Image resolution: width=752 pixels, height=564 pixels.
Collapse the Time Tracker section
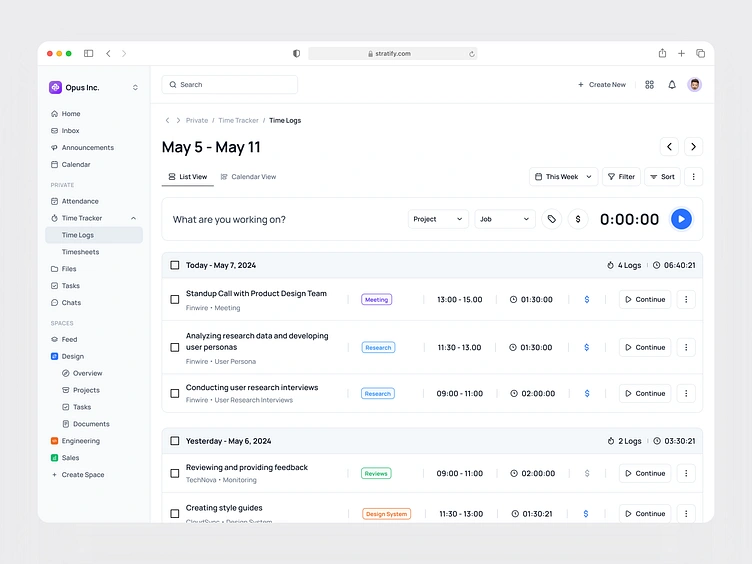[x=133, y=218]
